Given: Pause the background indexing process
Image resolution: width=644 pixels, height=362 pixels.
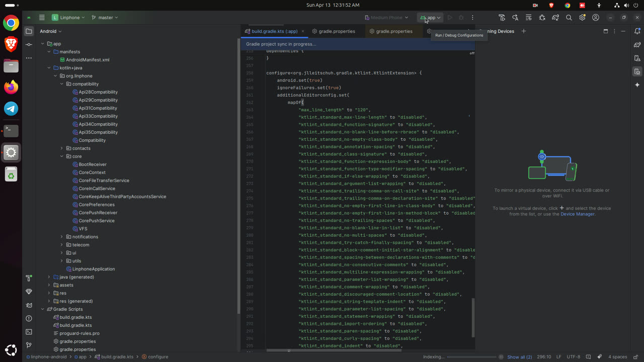Looking at the screenshot, I should pos(502,357).
